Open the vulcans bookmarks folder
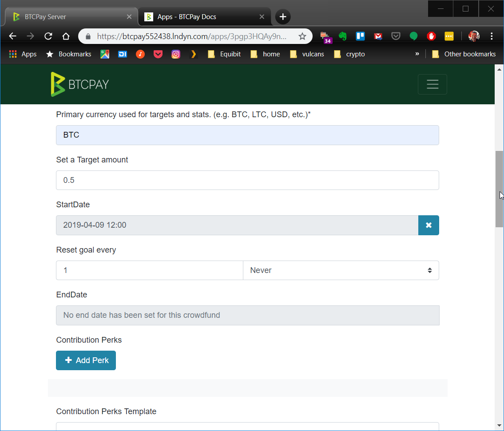 coord(307,54)
